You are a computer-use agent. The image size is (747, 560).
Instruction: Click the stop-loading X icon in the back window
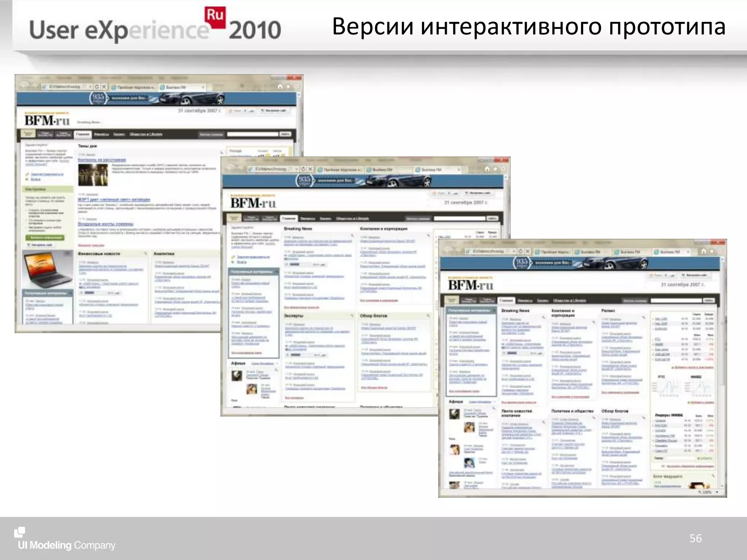(104, 87)
